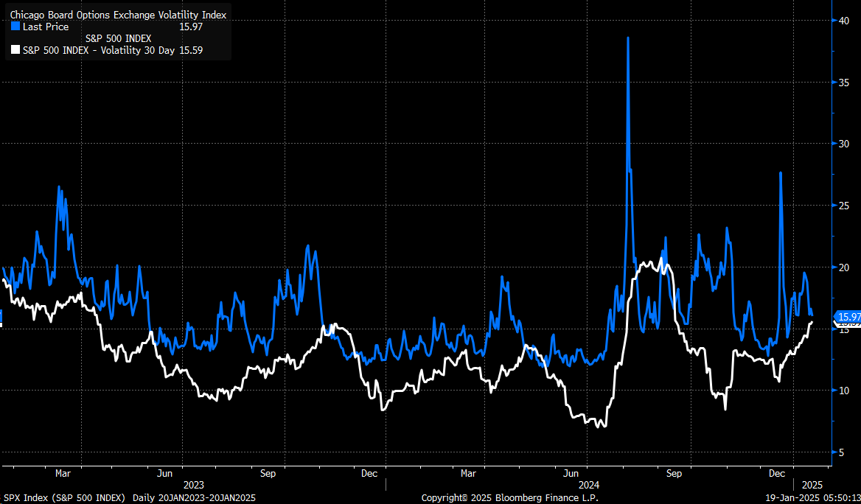The width and height of the screenshot is (861, 504).
Task: Click the '35' y-axis label
Action: (844, 83)
